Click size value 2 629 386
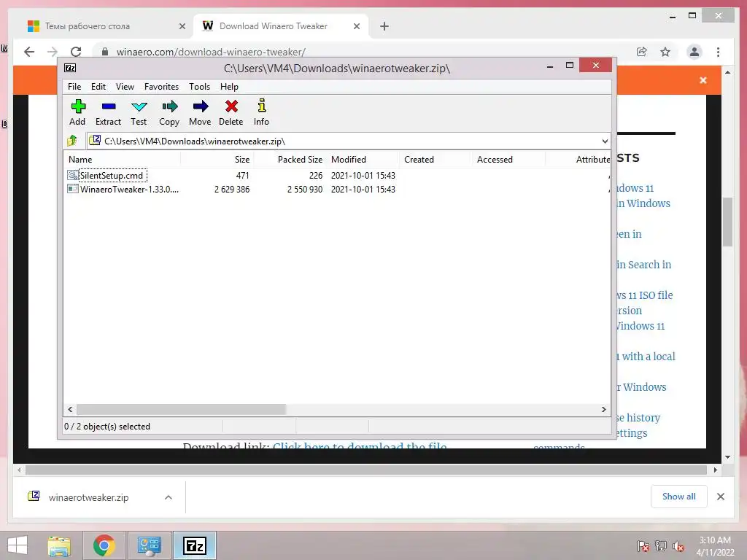 (x=232, y=189)
